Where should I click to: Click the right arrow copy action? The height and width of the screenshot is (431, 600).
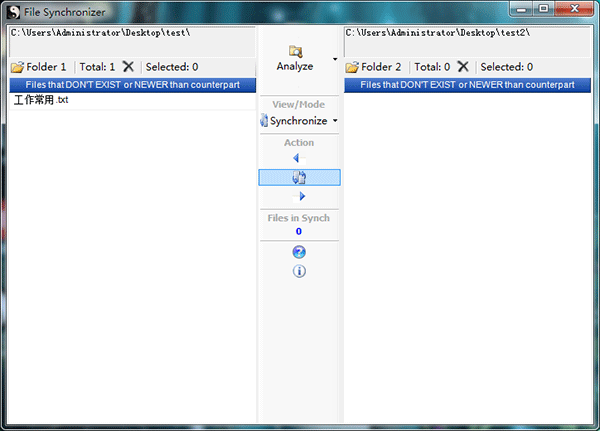[302, 197]
